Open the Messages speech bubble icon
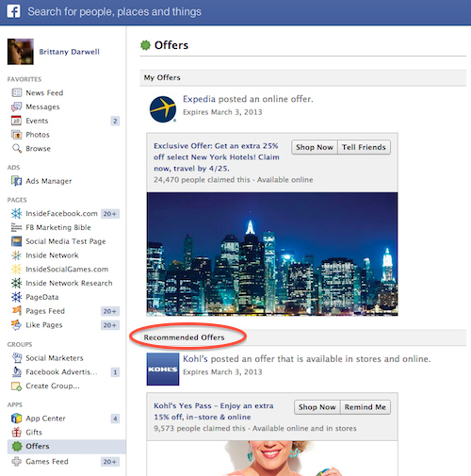 pyautogui.click(x=17, y=107)
